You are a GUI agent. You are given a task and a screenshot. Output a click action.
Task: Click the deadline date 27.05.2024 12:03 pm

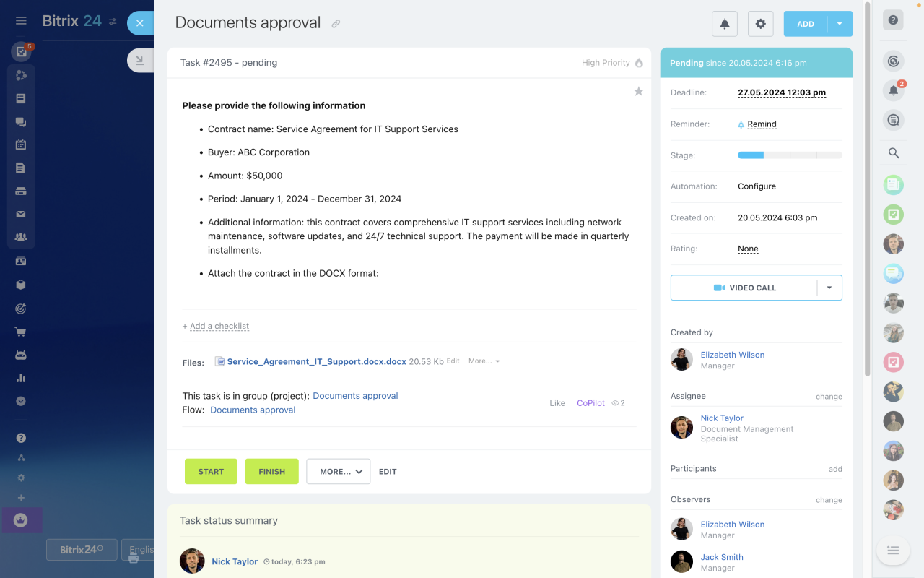coord(782,92)
